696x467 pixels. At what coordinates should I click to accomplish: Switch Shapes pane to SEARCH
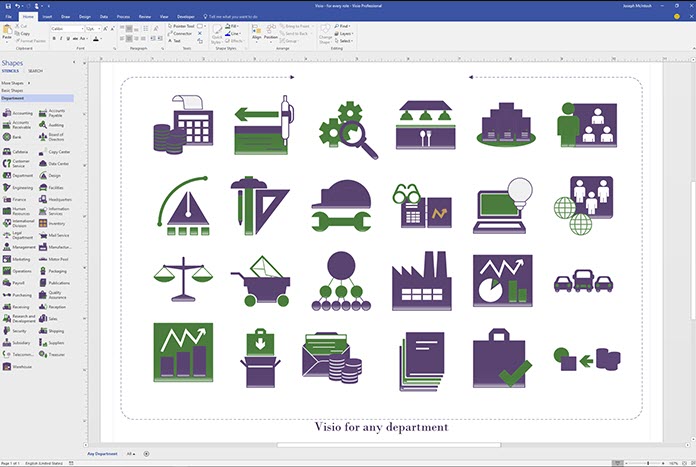pos(36,71)
